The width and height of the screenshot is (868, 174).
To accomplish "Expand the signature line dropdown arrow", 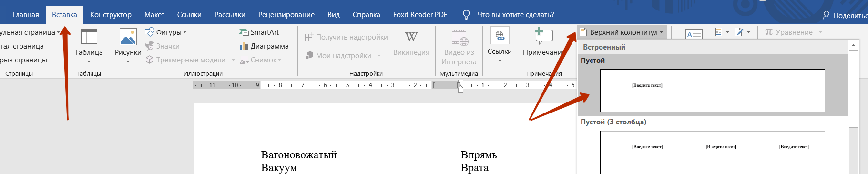I will pyautogui.click(x=749, y=32).
